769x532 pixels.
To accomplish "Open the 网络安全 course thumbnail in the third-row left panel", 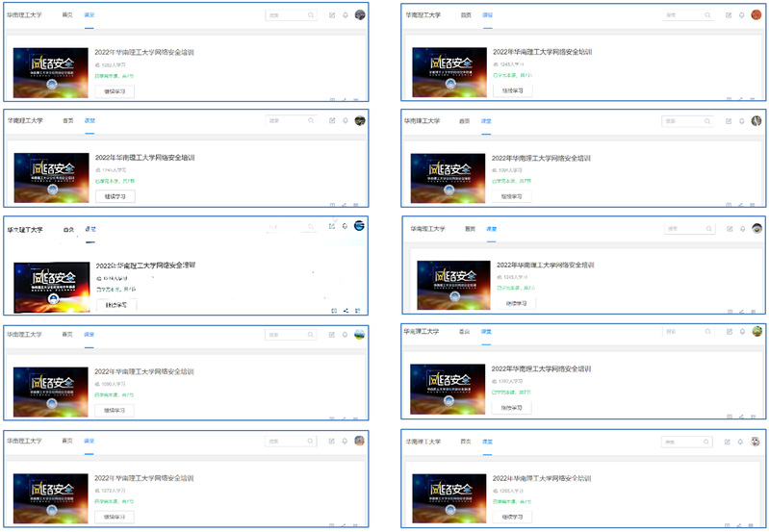I will [52, 288].
